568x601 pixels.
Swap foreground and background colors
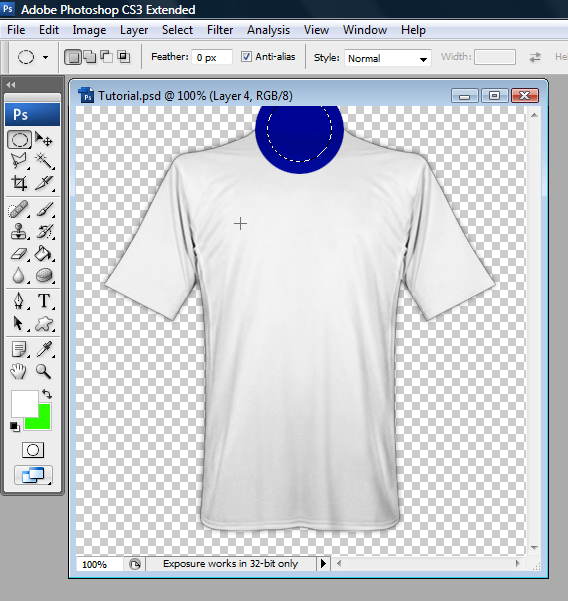coord(47,394)
